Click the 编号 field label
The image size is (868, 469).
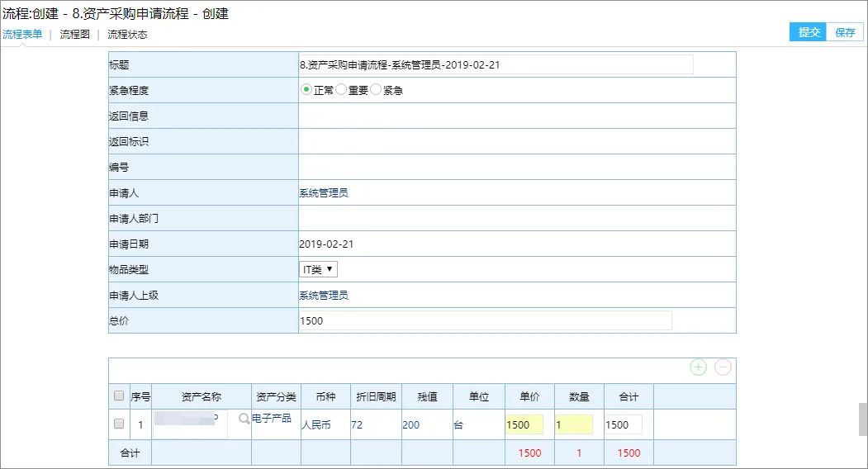tap(118, 168)
